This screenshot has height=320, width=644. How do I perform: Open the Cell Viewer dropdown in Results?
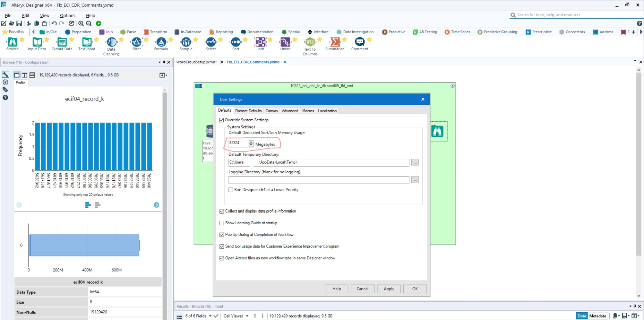point(246,316)
